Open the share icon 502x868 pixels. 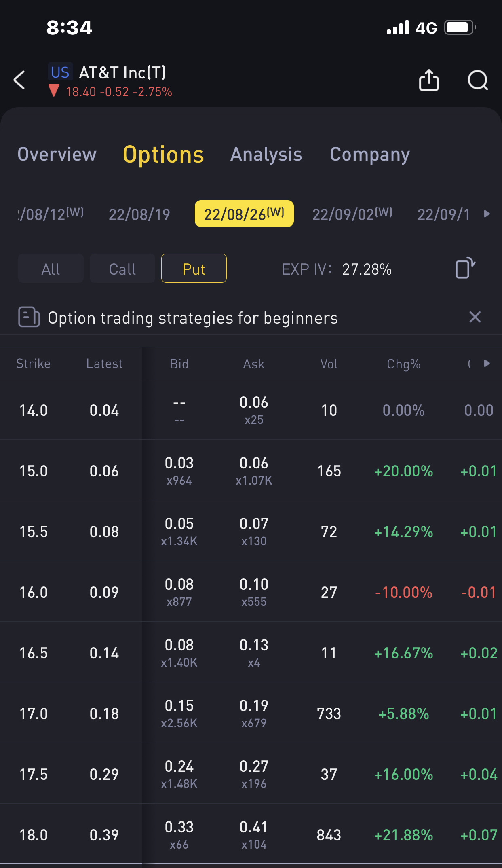coord(429,80)
